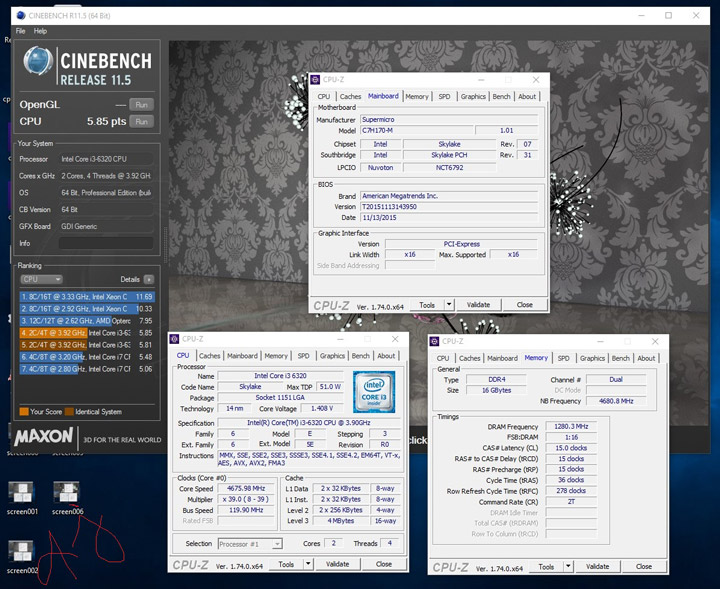Run the OpenGL benchmark

click(141, 105)
